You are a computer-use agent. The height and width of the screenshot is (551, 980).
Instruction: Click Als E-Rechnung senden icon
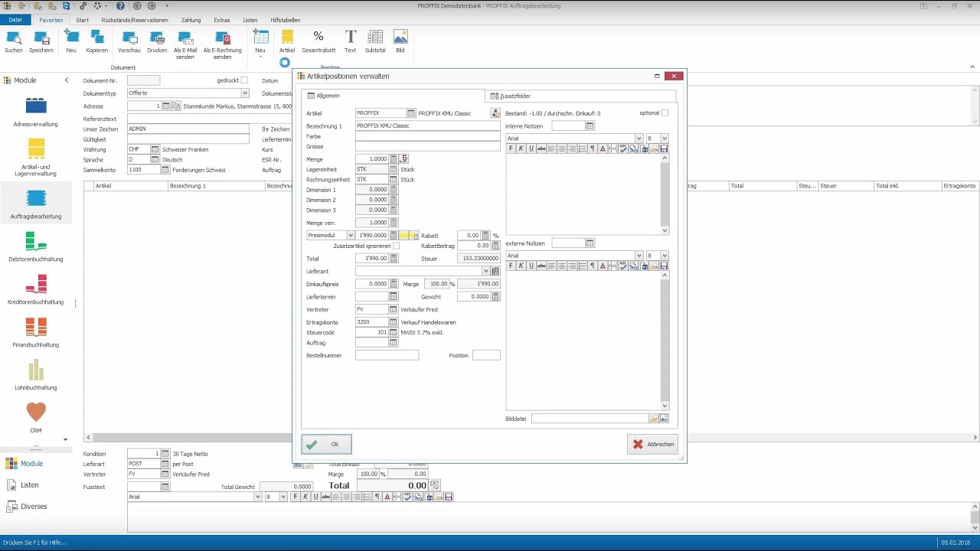click(x=223, y=37)
